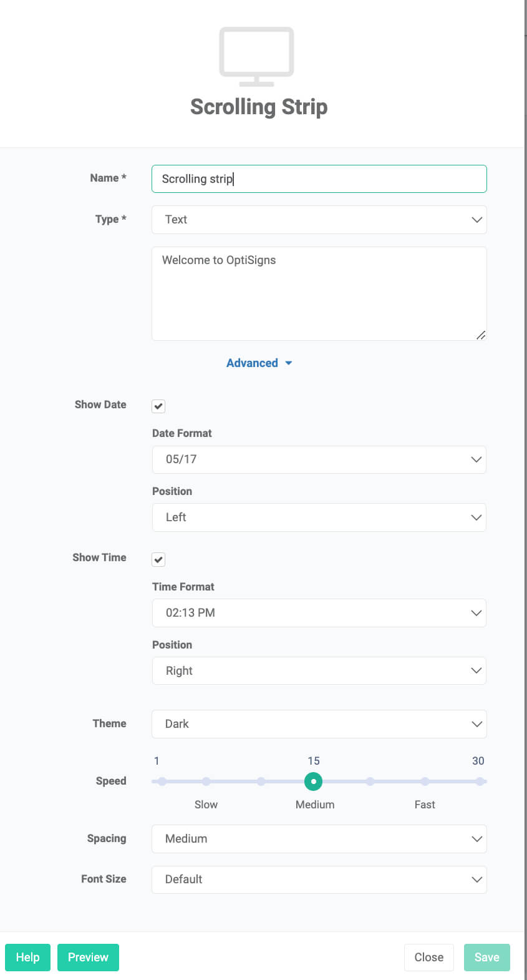
Task: Click the Advanced caret arrow icon
Action: 288,363
